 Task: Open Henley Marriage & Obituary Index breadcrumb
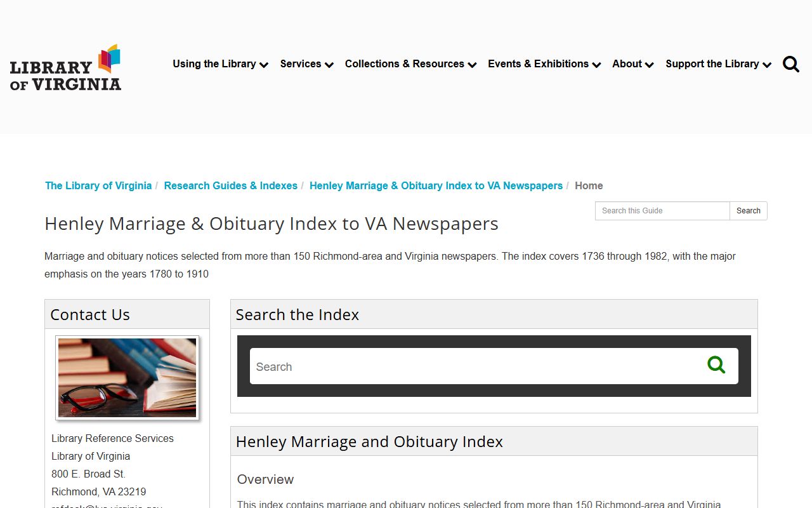tap(436, 185)
